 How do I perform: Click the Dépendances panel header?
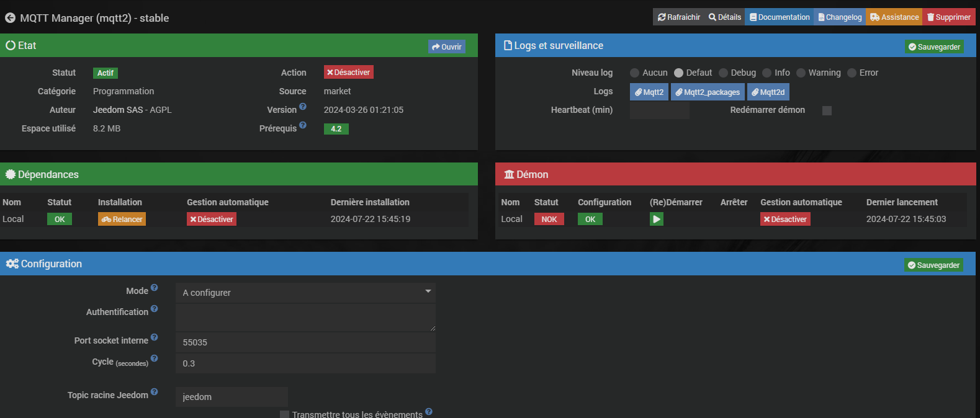click(239, 174)
